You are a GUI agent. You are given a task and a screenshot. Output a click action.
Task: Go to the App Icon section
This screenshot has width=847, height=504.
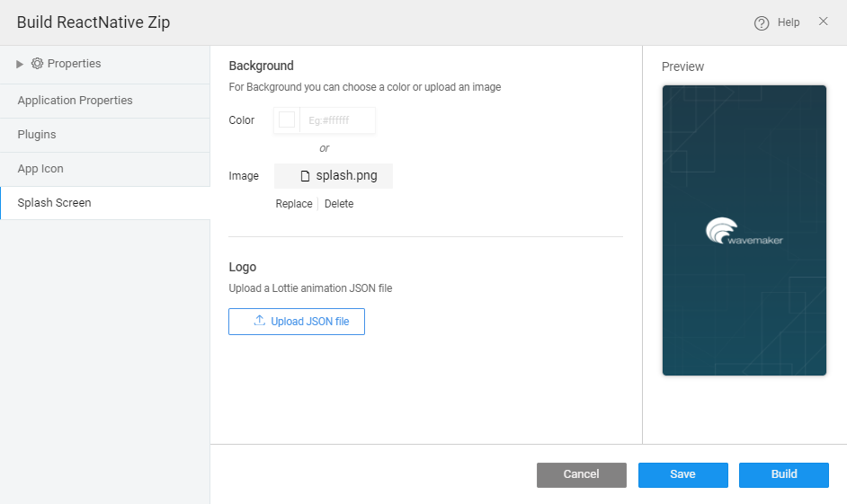tap(40, 169)
